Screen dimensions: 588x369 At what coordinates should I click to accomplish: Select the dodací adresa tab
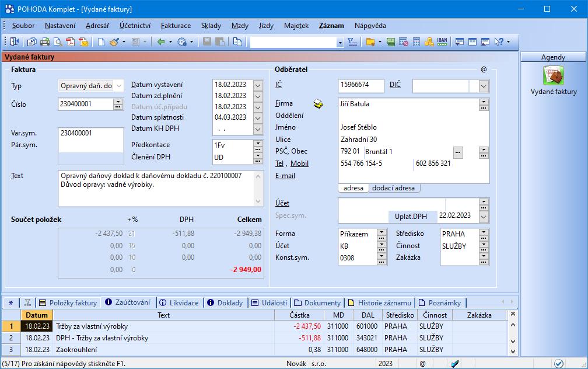pyautogui.click(x=393, y=188)
